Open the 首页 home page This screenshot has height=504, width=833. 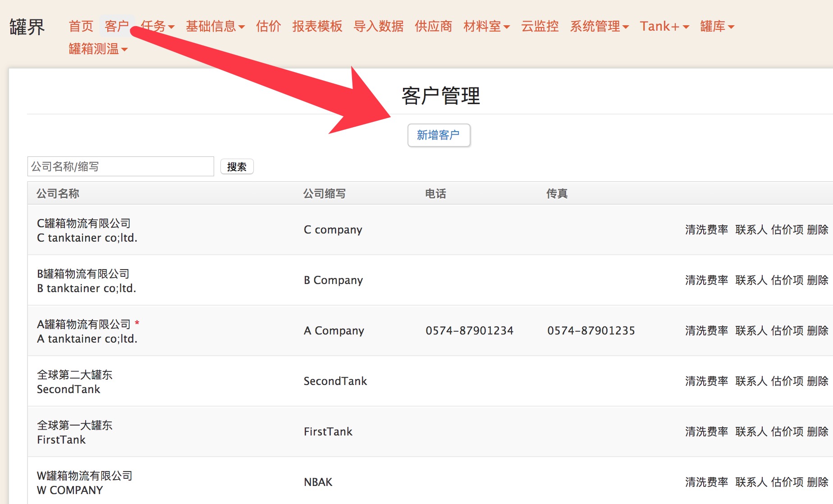tap(81, 27)
